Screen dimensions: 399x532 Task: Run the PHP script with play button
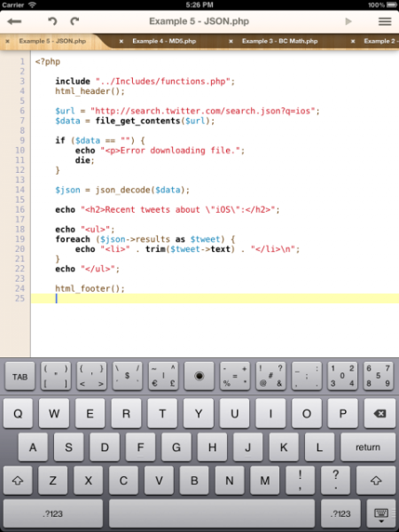pyautogui.click(x=348, y=21)
